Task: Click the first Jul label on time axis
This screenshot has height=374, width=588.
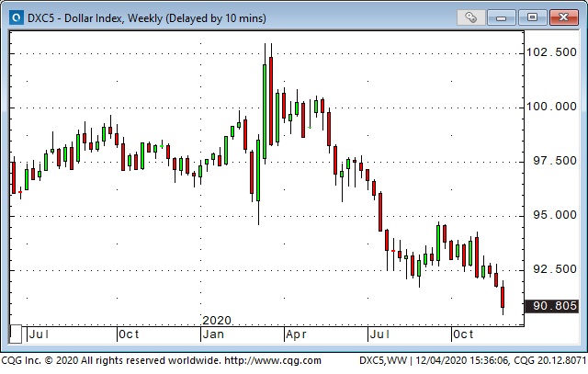Action: [39, 334]
